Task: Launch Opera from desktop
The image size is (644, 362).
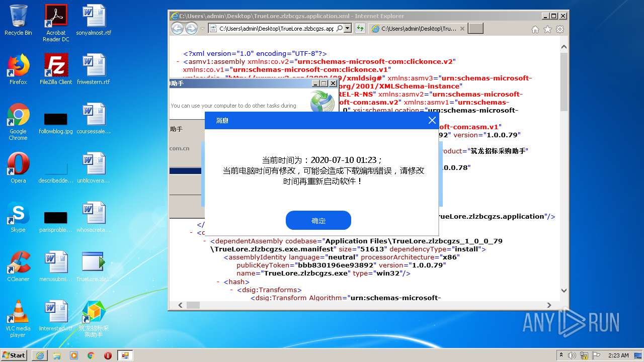Action: coord(18,168)
